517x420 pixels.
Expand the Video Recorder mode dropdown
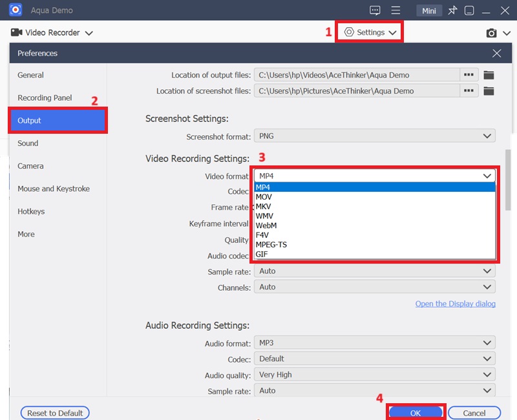(89, 33)
